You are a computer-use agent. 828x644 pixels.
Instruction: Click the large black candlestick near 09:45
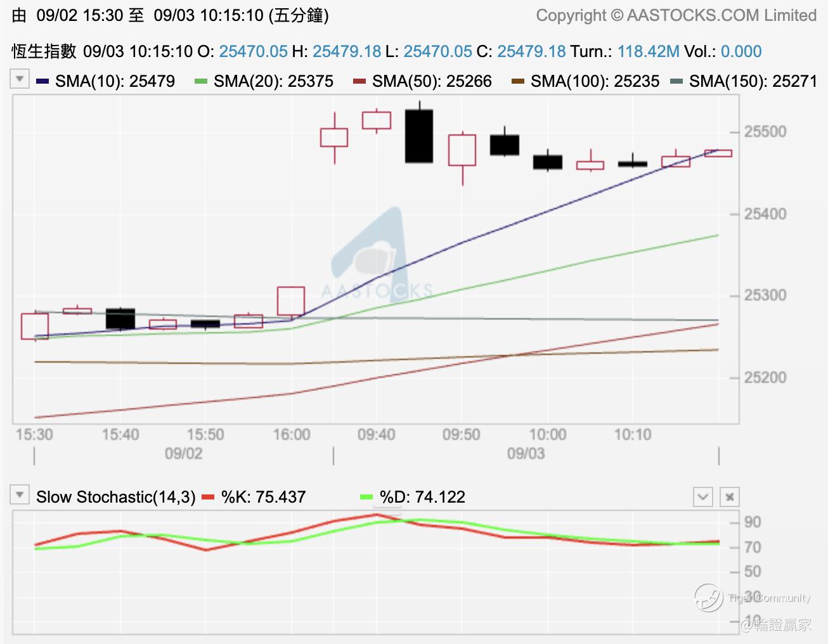click(419, 136)
